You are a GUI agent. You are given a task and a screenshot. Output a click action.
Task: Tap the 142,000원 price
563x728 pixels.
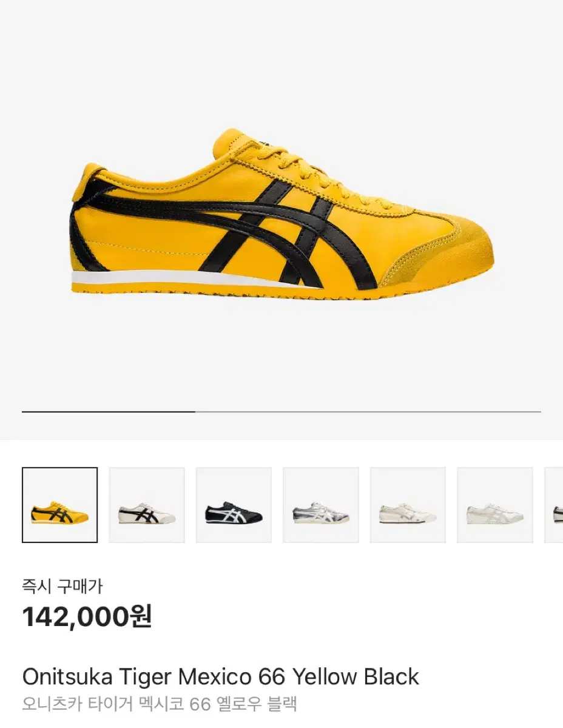pyautogui.click(x=87, y=617)
